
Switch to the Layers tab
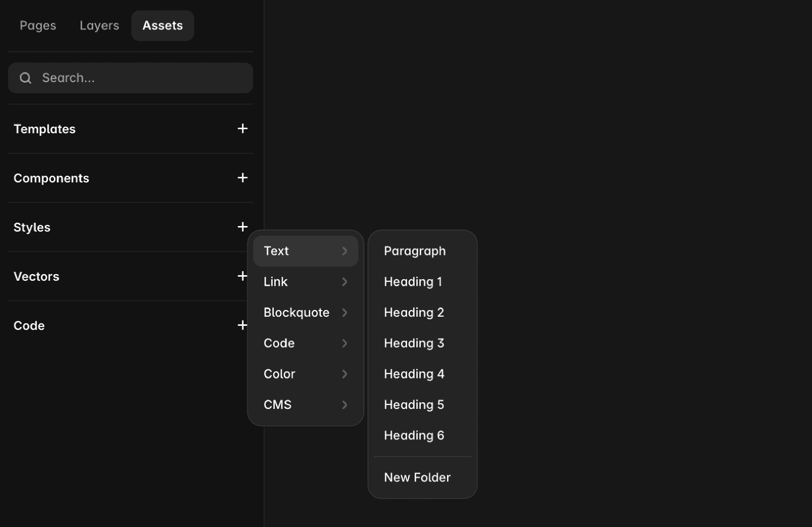tap(99, 25)
